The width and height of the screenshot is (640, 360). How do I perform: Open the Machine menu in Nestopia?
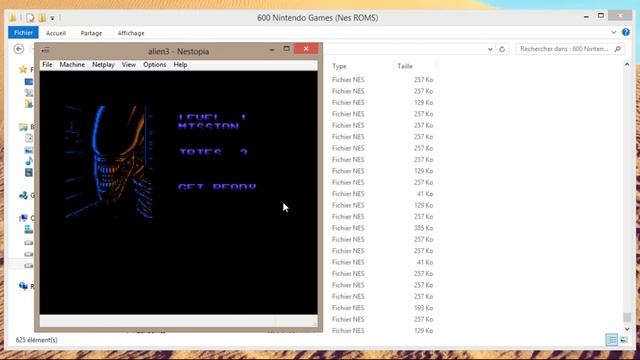72,65
